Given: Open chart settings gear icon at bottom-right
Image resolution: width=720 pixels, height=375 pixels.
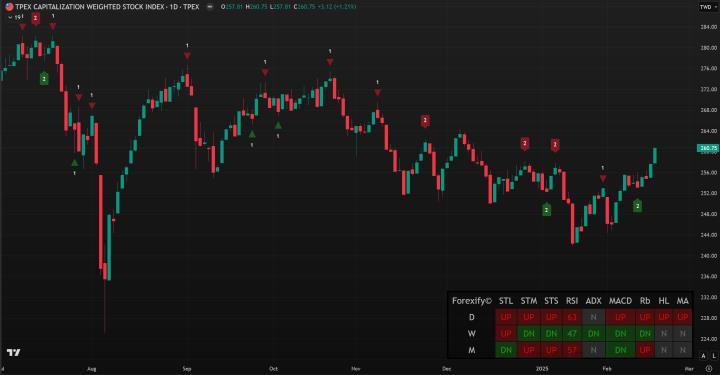Looking at the screenshot, I should (x=709, y=369).
